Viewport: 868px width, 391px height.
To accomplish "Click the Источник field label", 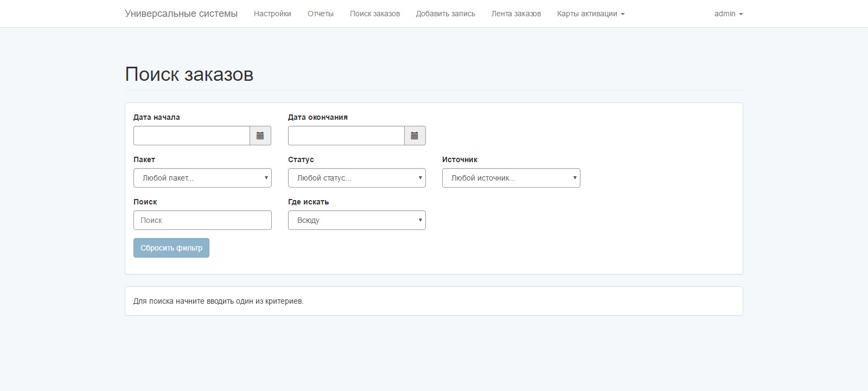I will click(x=459, y=159).
